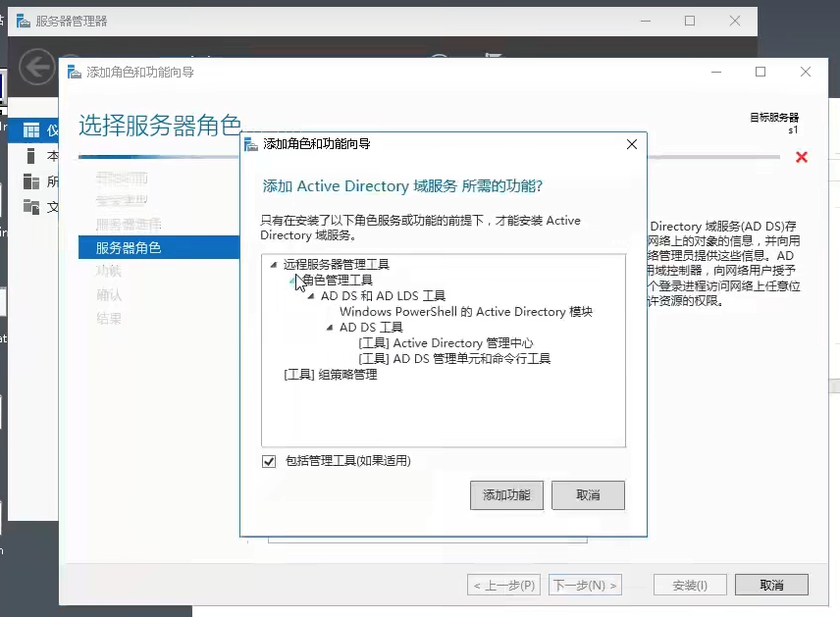Screen dimensions: 840x617
Task: Click the 下一步(N) button in the wizard
Action: point(585,585)
